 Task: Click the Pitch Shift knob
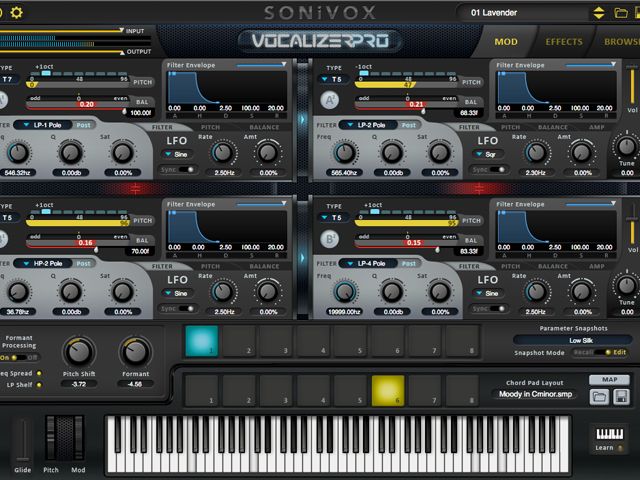click(x=79, y=352)
